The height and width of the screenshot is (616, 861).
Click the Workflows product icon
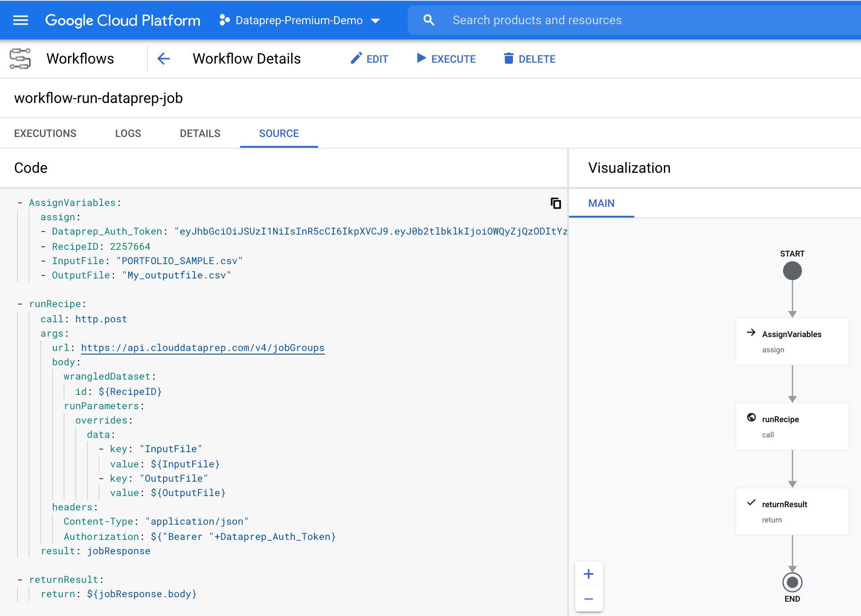pyautogui.click(x=20, y=59)
